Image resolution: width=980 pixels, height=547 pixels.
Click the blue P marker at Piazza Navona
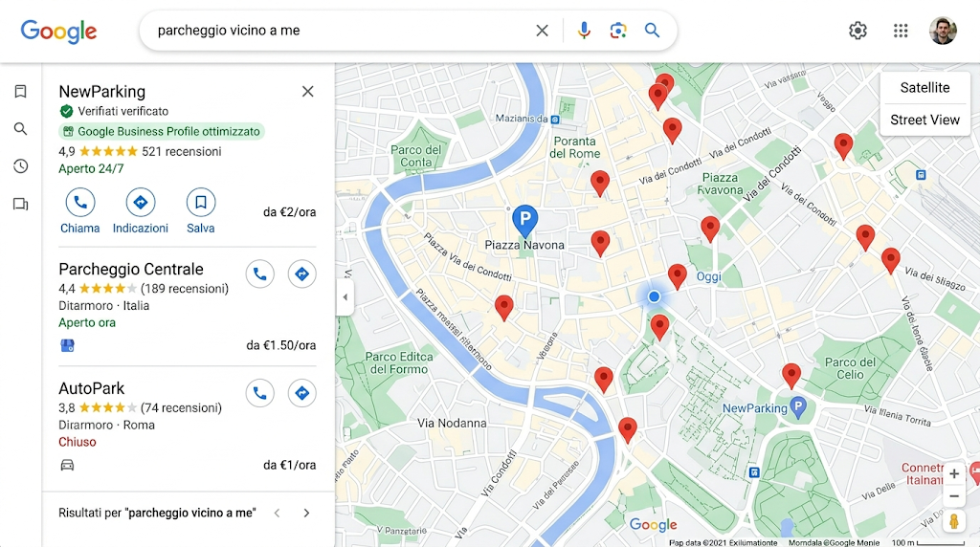tap(525, 220)
